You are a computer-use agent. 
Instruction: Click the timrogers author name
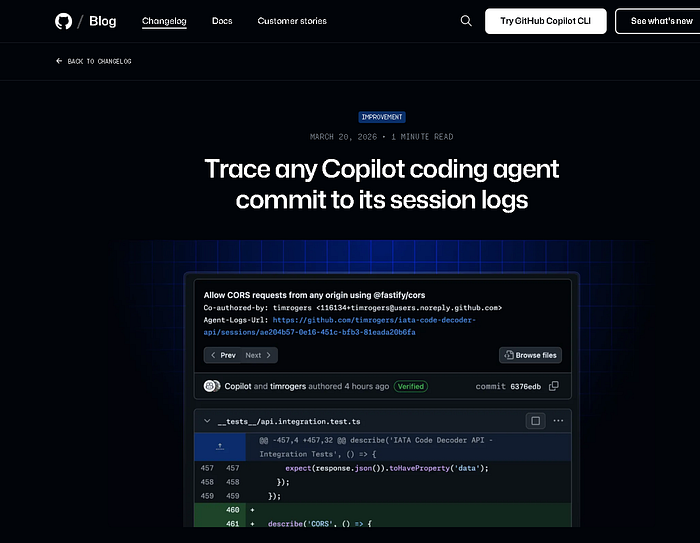point(288,386)
